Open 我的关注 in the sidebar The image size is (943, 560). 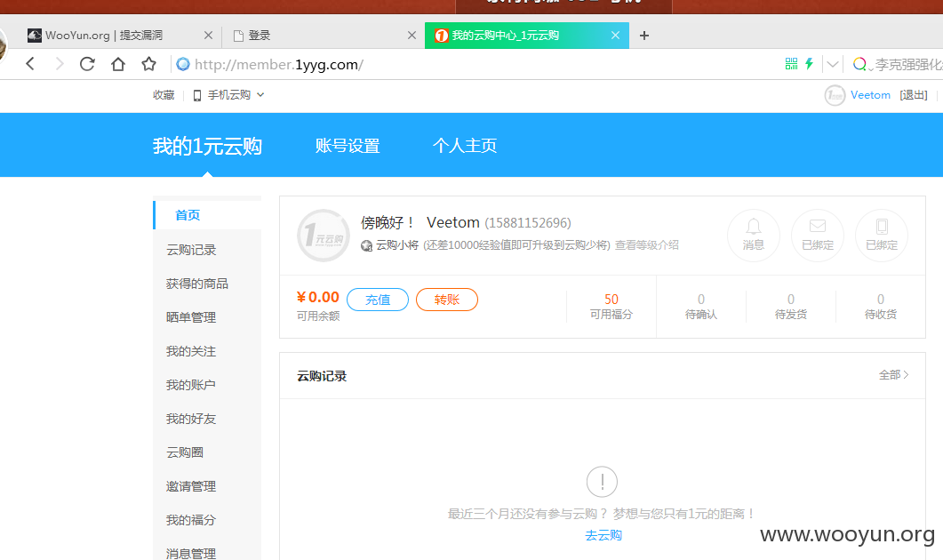[191, 351]
